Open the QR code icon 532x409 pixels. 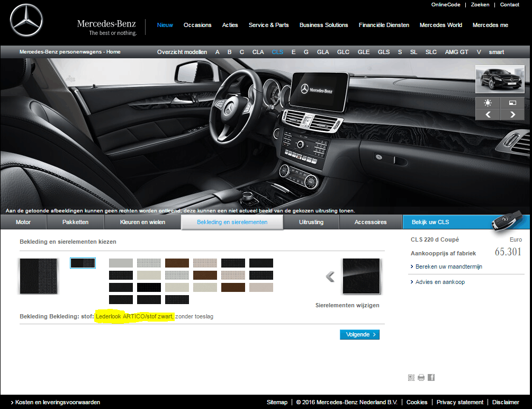[411, 377]
